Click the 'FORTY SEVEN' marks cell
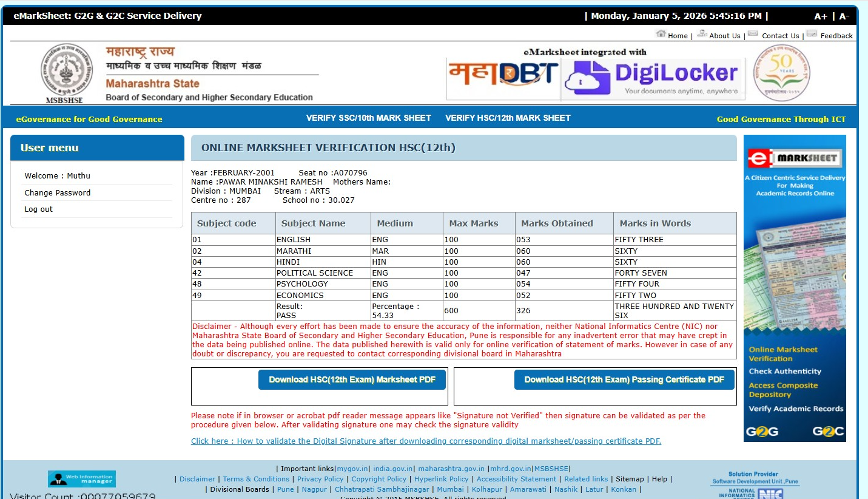This screenshot has height=499, width=868. (675, 273)
